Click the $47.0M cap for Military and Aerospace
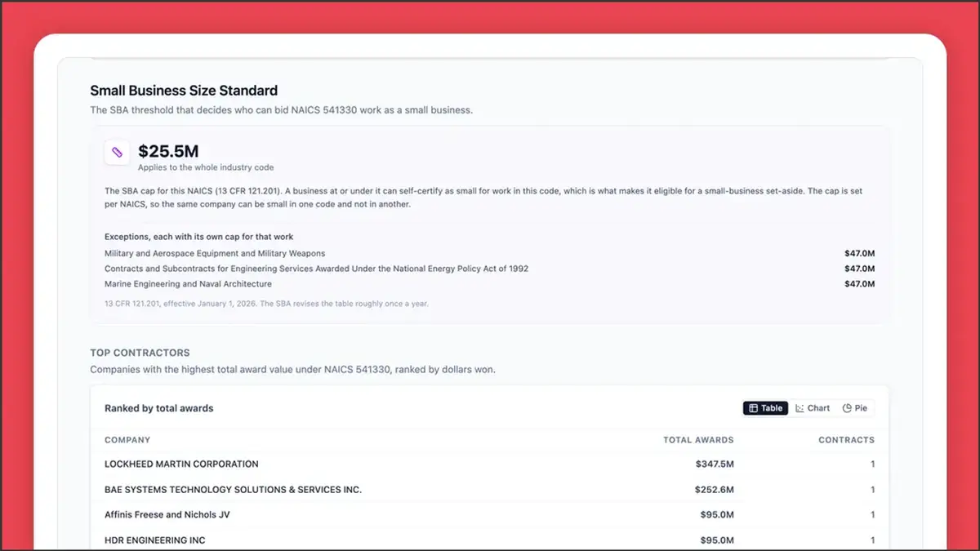The height and width of the screenshot is (551, 980). click(x=860, y=254)
